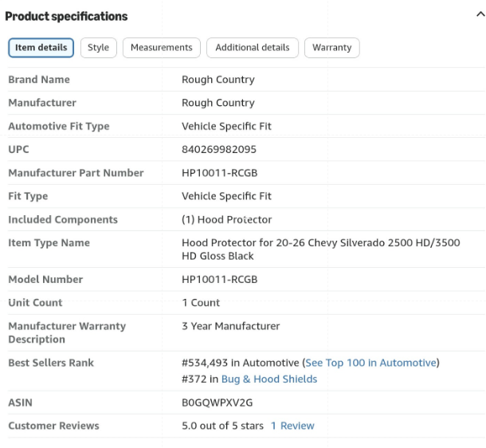
Task: Open the Warranty tab
Action: [x=332, y=48]
